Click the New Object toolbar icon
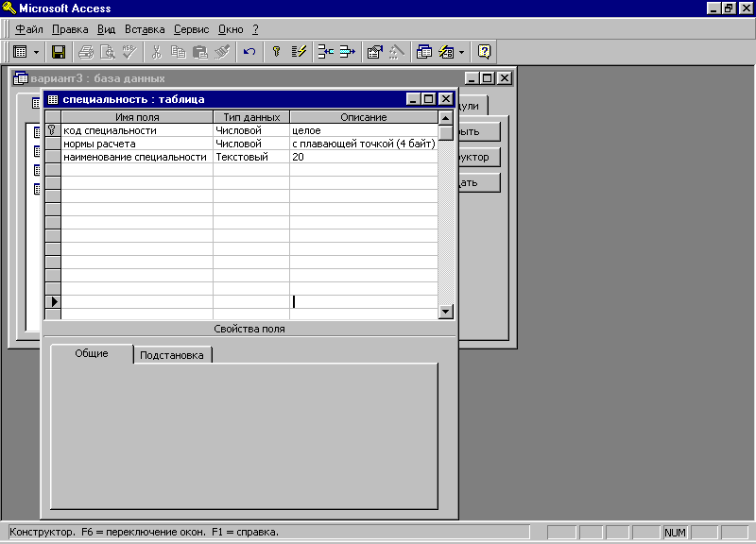 pyautogui.click(x=446, y=52)
